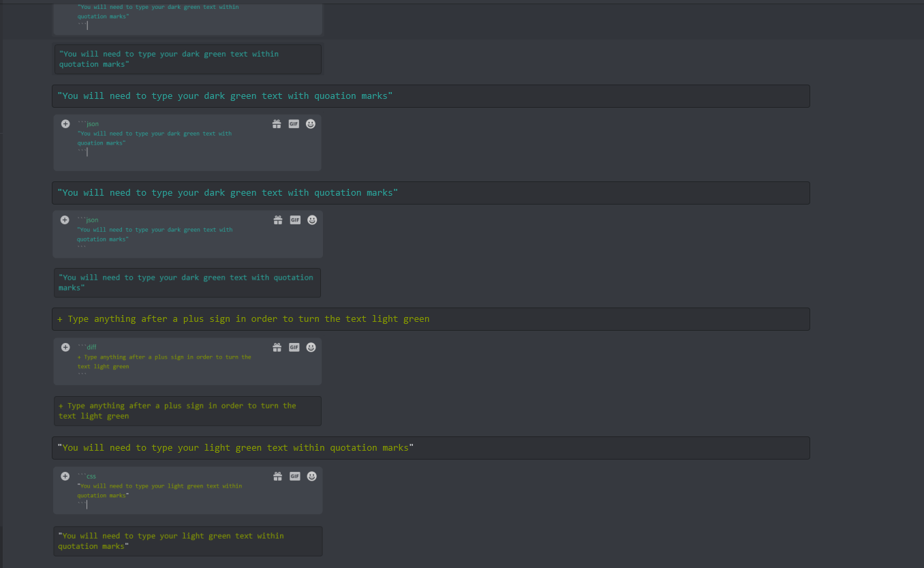924x568 pixels.
Task: Click the plus attach icon in the json box without a cursor
Action: point(64,220)
